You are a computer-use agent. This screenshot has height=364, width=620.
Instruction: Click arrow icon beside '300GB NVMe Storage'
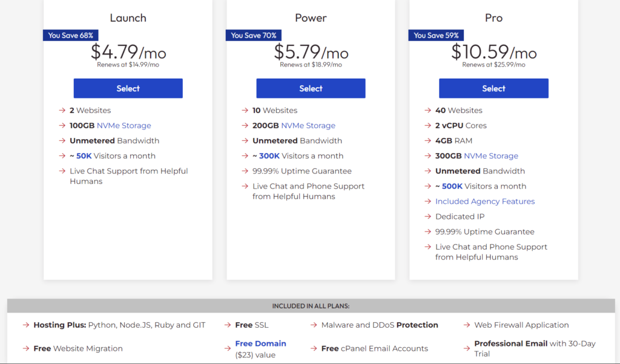coord(427,156)
